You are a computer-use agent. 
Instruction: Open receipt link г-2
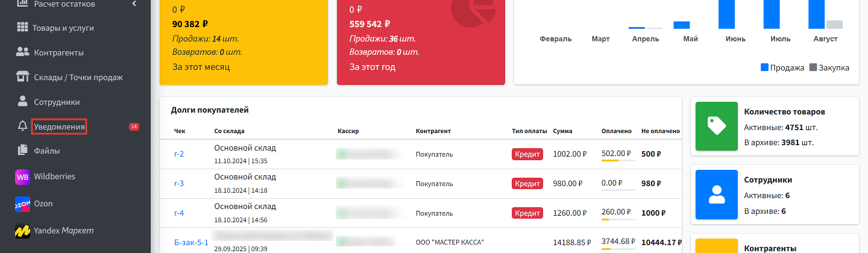click(x=179, y=154)
